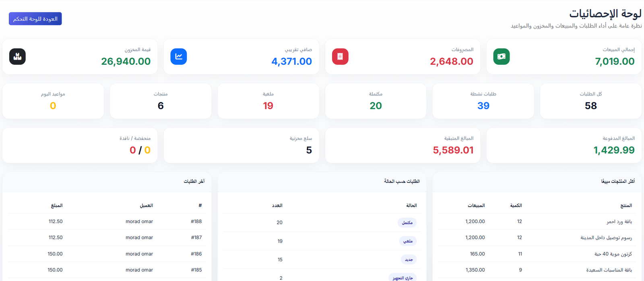Click the 'آخر الطلبات' panel heading
Viewport: 644px width, 281px height.
[194, 181]
